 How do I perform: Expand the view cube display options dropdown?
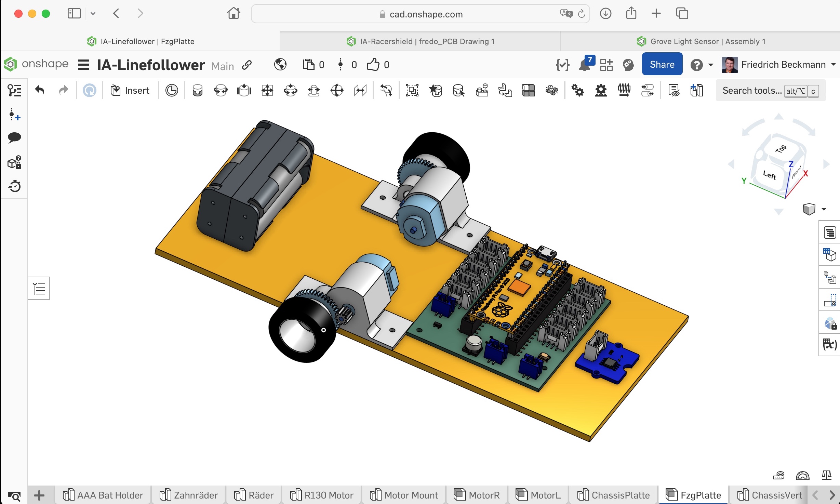coord(824,209)
